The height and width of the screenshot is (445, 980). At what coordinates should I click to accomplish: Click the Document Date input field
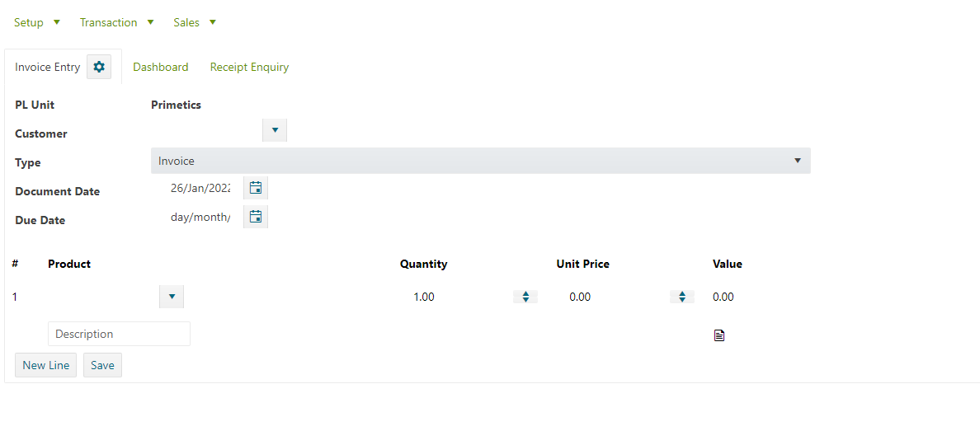pos(200,188)
